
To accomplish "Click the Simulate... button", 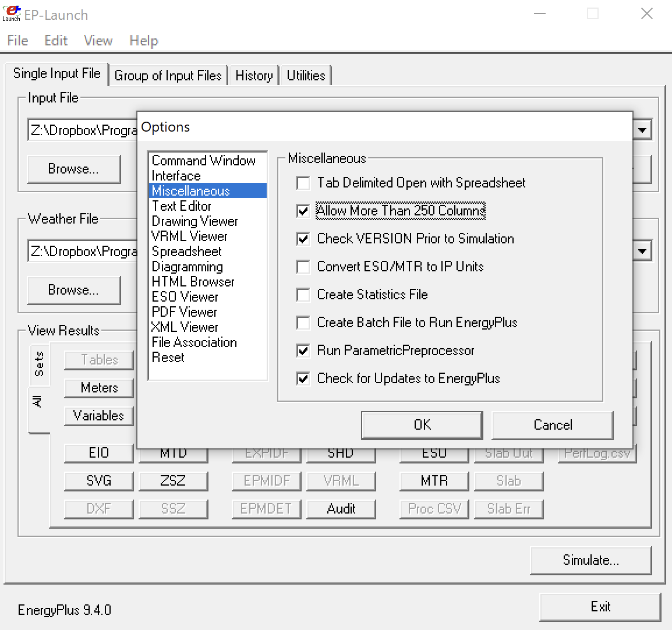I will coord(591,560).
